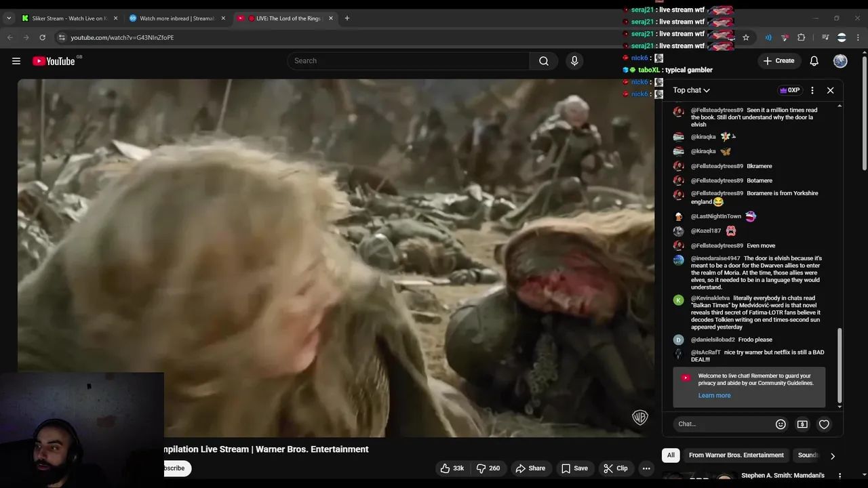Open the Stephen A. Smith: Mamdani's video
The height and width of the screenshot is (488, 868).
click(x=783, y=476)
